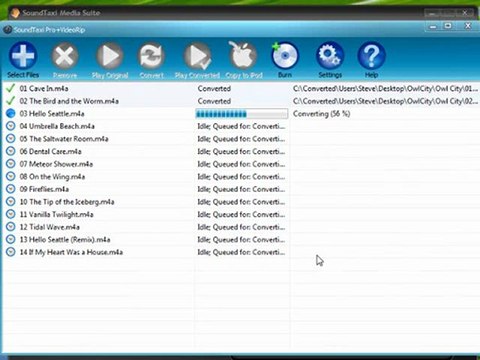Click the queued icon beside 11 Vanilla Twilight.m4a
The width and height of the screenshot is (480, 360).
[11, 214]
